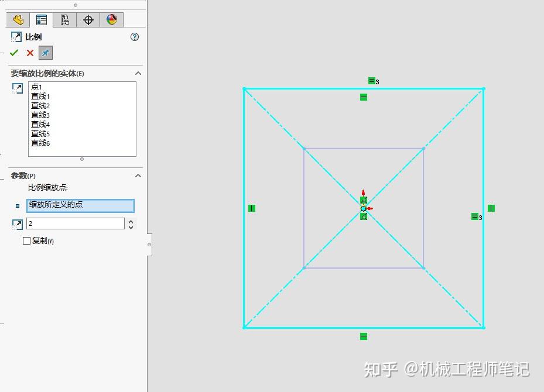Open the ConfigurationManager tab
The width and height of the screenshot is (544, 392).
64,20
